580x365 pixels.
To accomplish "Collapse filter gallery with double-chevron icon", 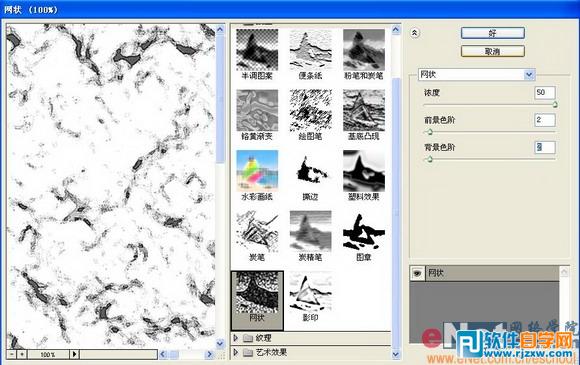I will pos(415,33).
